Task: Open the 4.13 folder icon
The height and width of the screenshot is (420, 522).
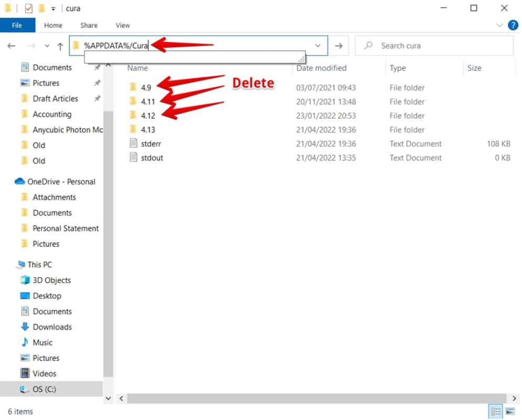Action: (133, 130)
